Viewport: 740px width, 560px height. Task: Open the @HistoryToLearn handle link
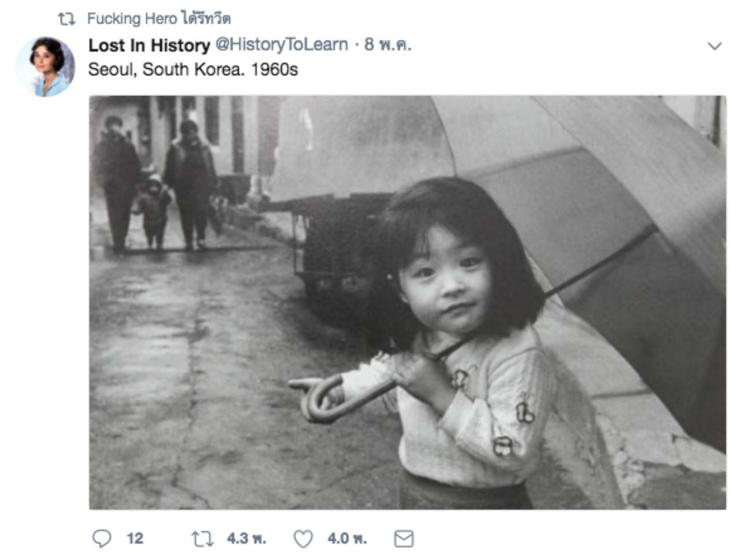pyautogui.click(x=282, y=44)
